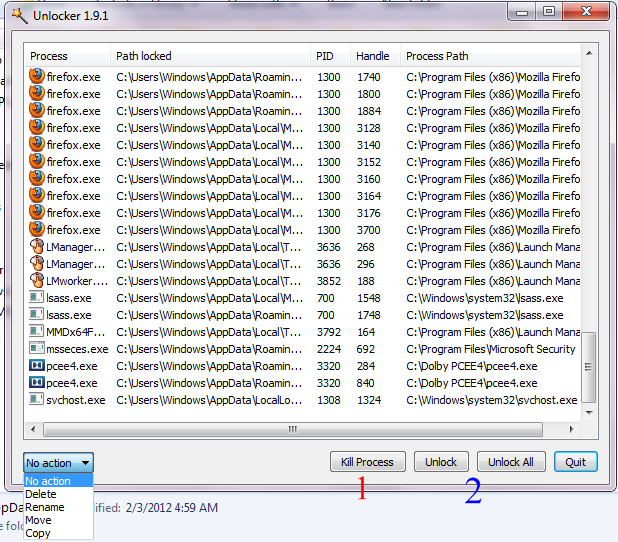618x542 pixels.
Task: Click the firefox.exe icon with handle 3700
Action: pyautogui.click(x=37, y=229)
